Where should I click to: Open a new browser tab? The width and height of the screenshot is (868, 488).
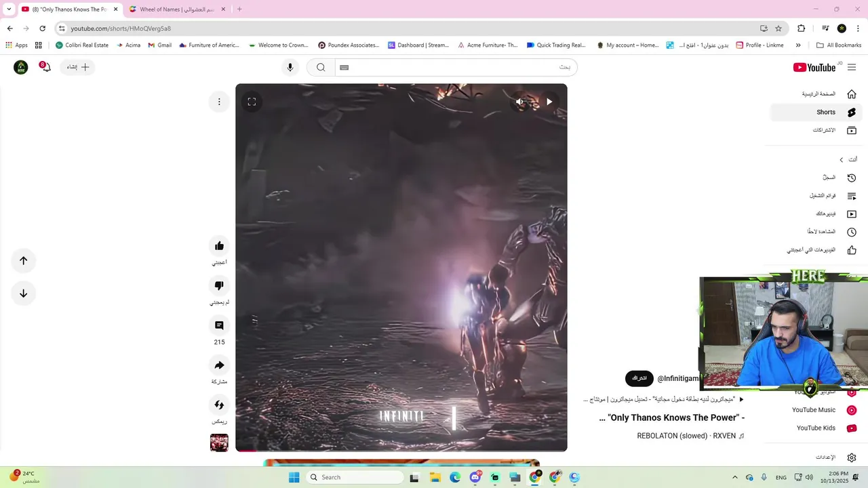tap(239, 9)
